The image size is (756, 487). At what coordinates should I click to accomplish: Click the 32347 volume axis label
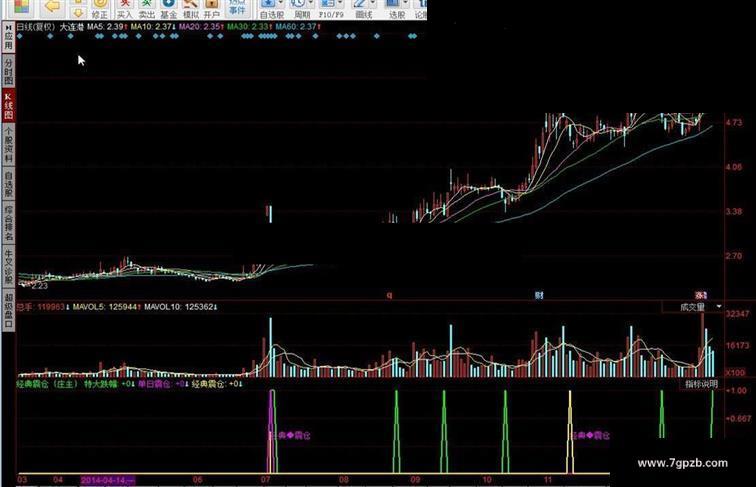pyautogui.click(x=738, y=313)
